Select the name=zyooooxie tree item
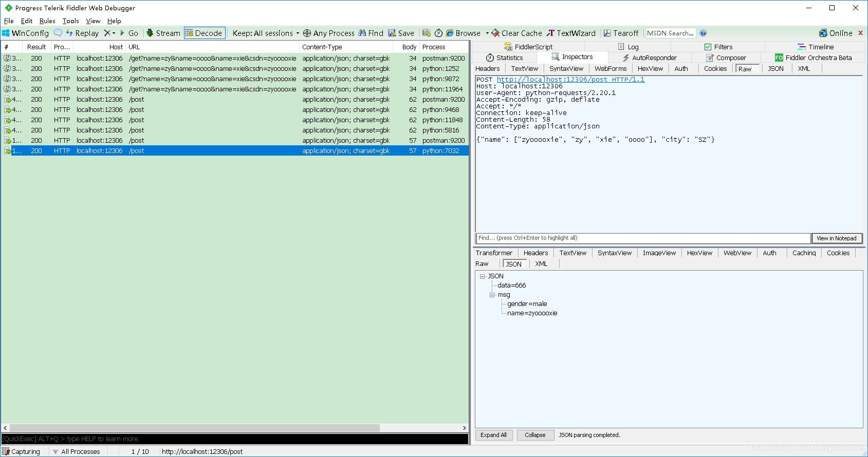Screen dimensions: 868x457 (x=532, y=313)
